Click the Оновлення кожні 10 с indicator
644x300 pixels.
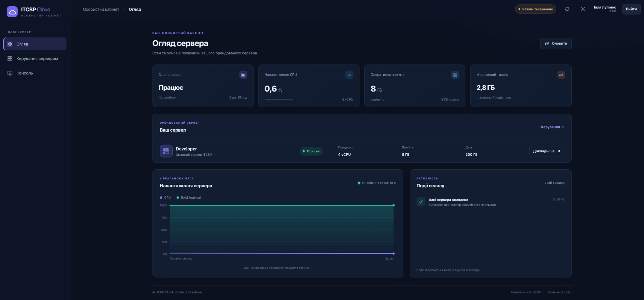(376, 183)
